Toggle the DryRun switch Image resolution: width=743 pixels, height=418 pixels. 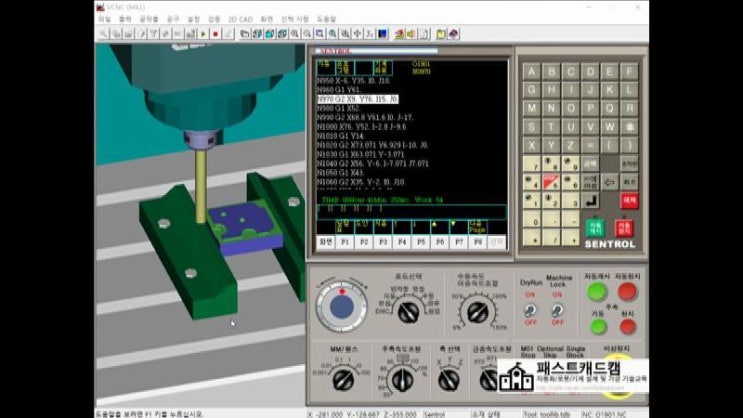(530, 310)
